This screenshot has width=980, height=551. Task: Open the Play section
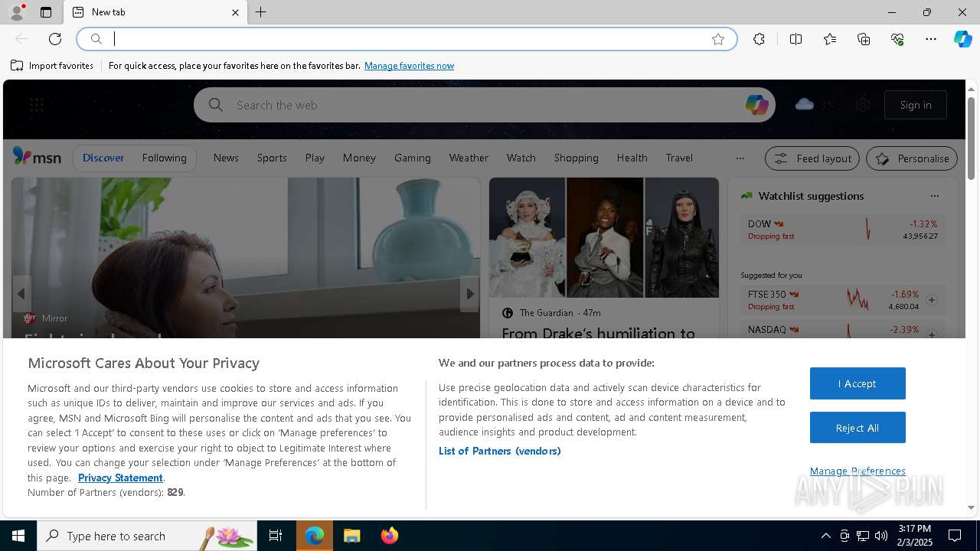tap(315, 158)
